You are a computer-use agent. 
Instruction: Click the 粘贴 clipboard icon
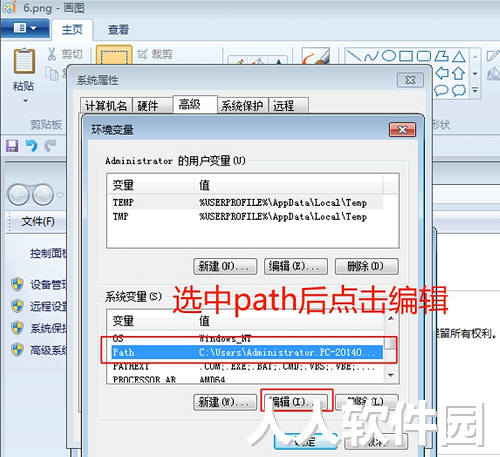point(24,60)
